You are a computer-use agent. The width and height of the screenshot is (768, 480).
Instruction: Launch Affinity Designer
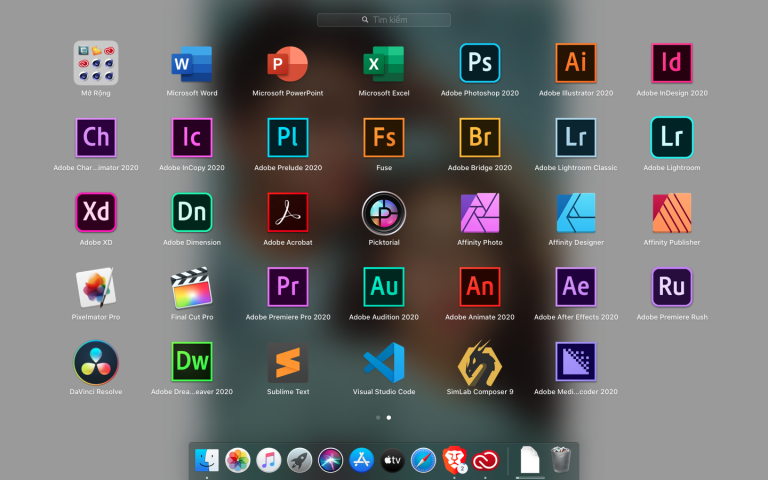[x=576, y=213]
